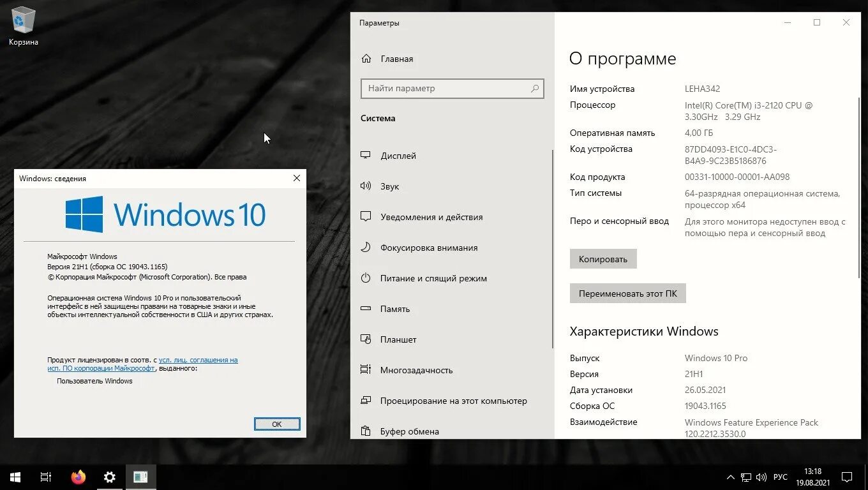Click Пользователь Windows in winver dialog
This screenshot has width=868, height=490.
click(x=94, y=381)
